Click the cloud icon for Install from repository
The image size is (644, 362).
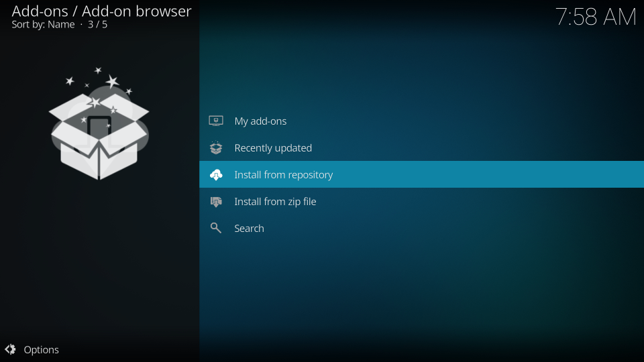click(215, 175)
